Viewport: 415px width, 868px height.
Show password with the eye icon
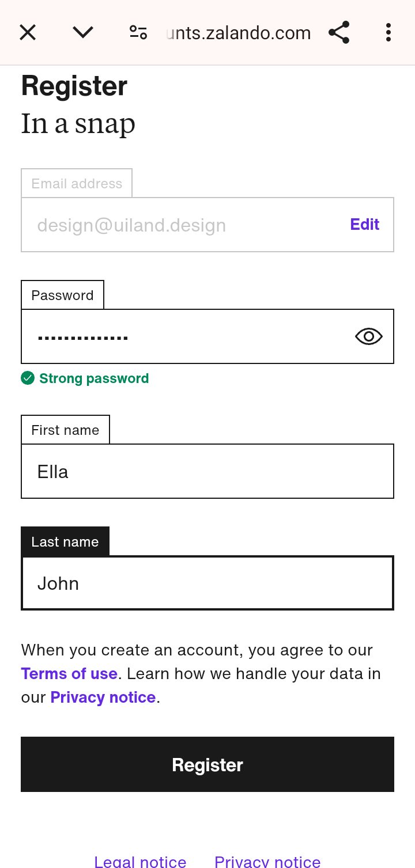[x=369, y=336]
